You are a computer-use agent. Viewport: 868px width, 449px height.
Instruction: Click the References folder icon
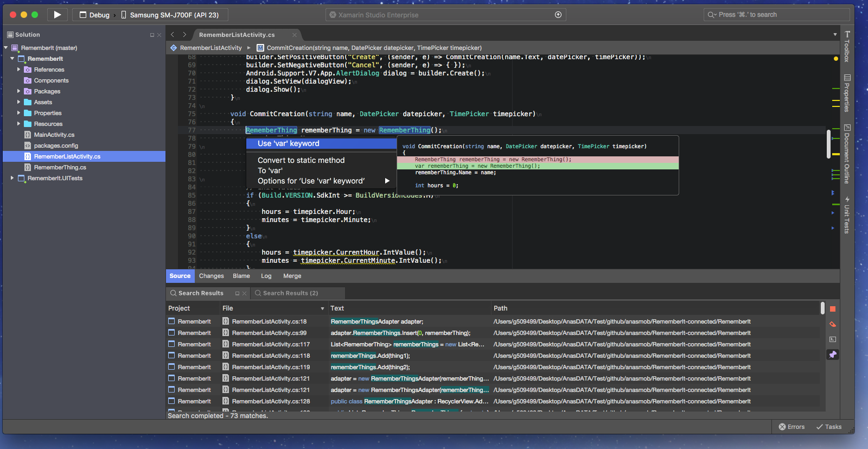[28, 69]
